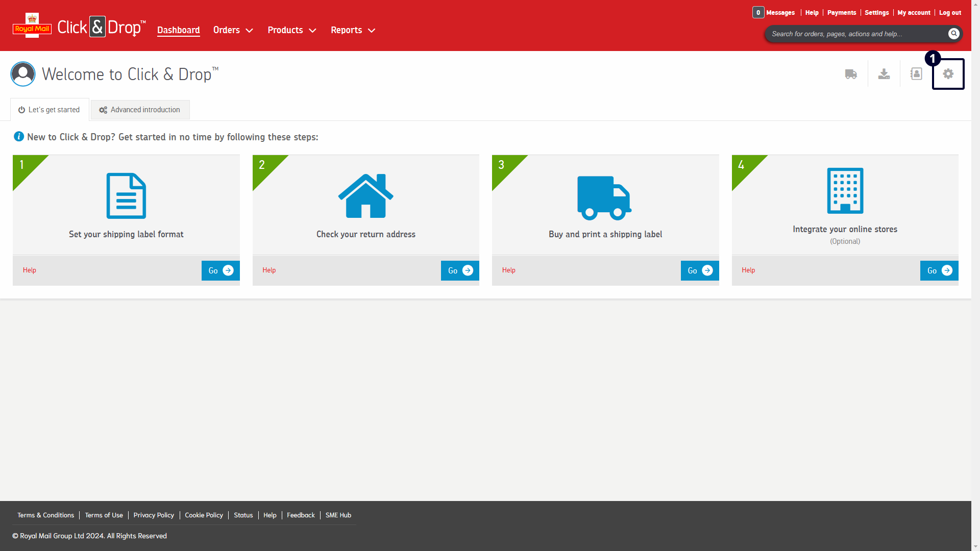The width and height of the screenshot is (980, 551).
Task: Click 'Check your return address' text
Action: point(366,234)
